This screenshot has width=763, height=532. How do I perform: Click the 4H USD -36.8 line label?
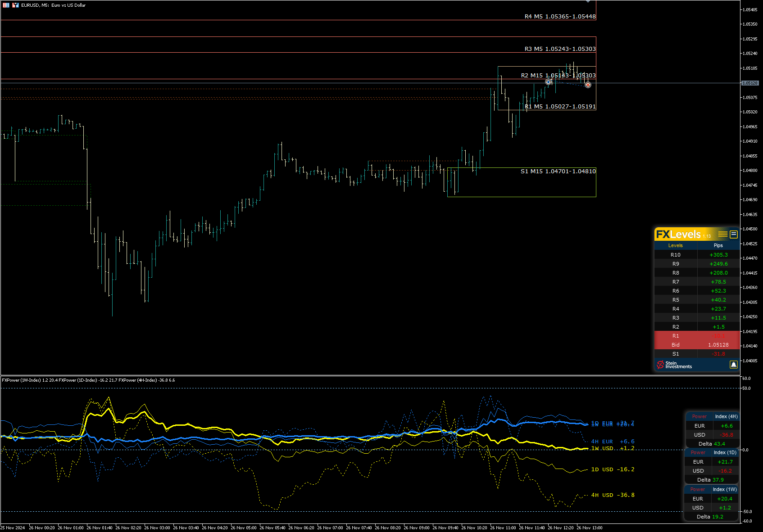(613, 495)
